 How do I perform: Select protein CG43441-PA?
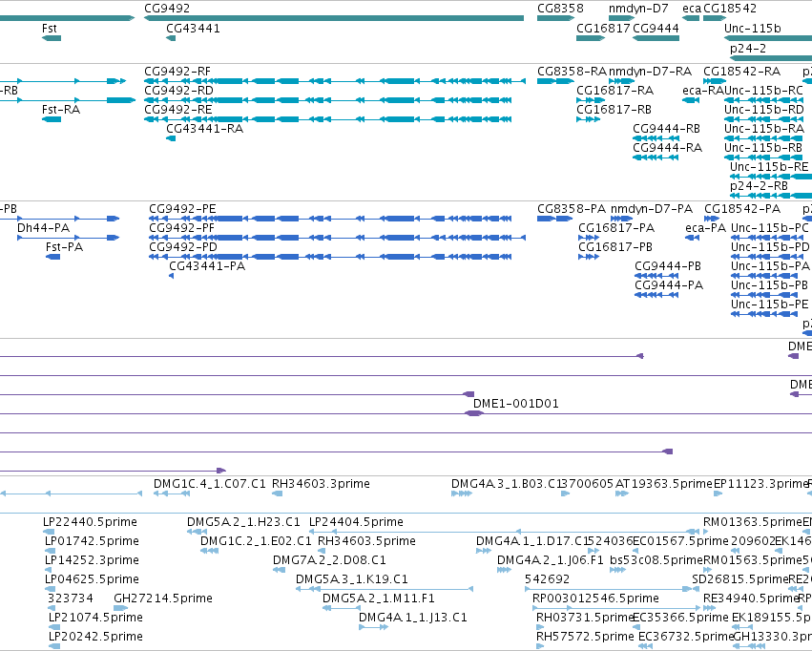[x=207, y=266]
